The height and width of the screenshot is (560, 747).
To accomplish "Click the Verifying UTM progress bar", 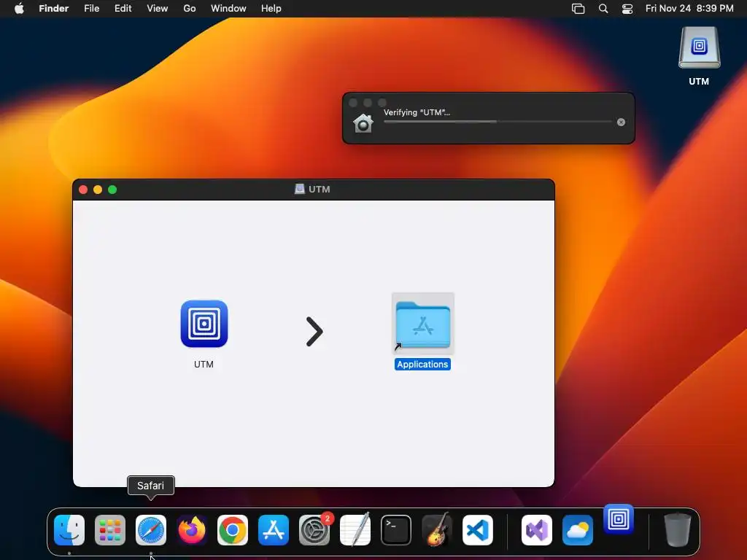I will (498, 122).
